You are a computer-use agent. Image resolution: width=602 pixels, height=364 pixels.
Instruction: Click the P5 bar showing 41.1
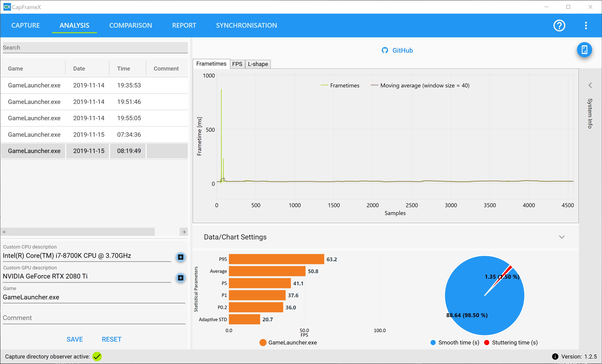(260, 283)
